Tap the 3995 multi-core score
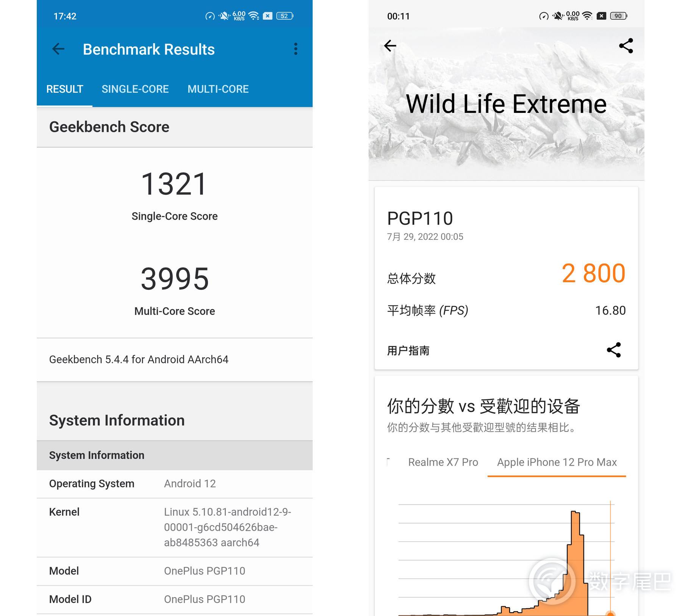The width and height of the screenshot is (682, 616). 175,278
